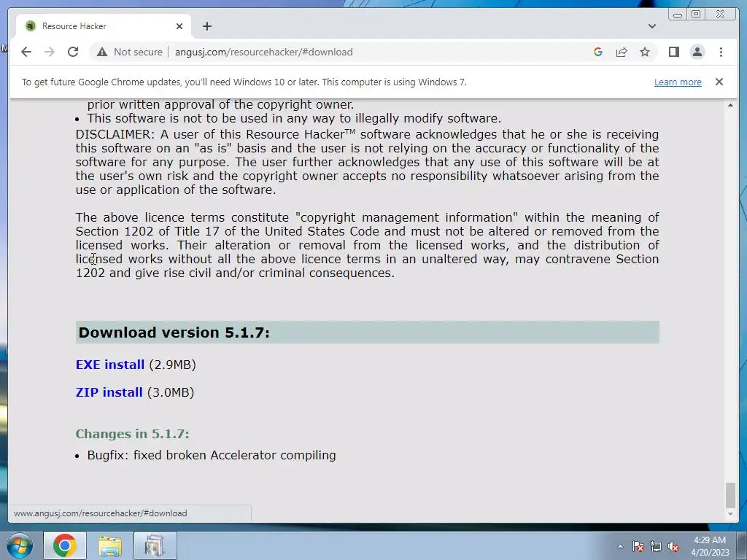Click the '(3.0MB)' file size text
Image resolution: width=747 pixels, height=560 pixels.
tap(171, 392)
